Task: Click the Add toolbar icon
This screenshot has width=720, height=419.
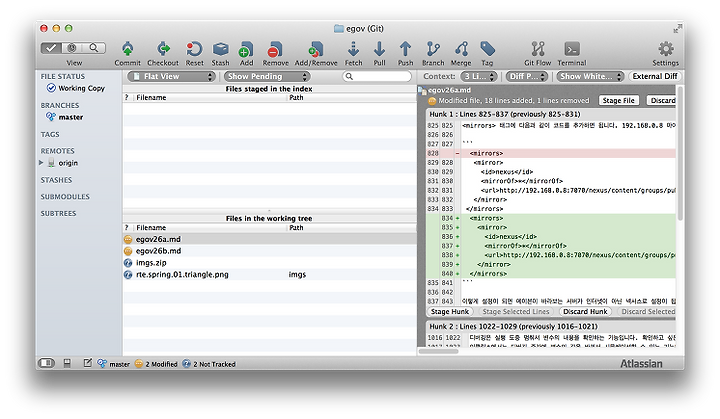Action: click(x=246, y=49)
